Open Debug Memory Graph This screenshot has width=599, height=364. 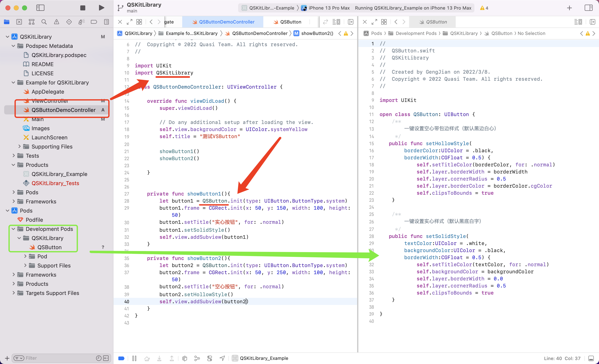[197, 358]
